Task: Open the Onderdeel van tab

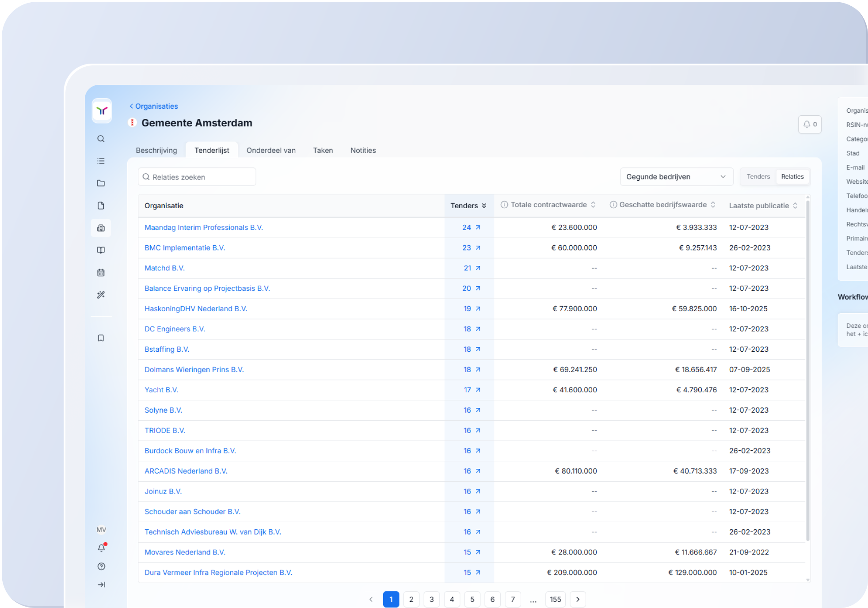Action: point(271,150)
